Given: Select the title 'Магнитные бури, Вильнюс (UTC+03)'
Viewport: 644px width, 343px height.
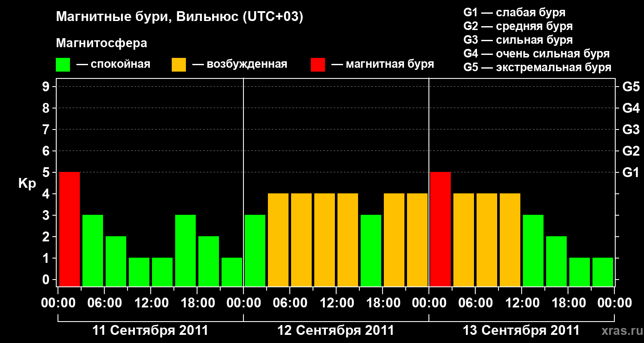Looking at the screenshot, I should 179,17.
